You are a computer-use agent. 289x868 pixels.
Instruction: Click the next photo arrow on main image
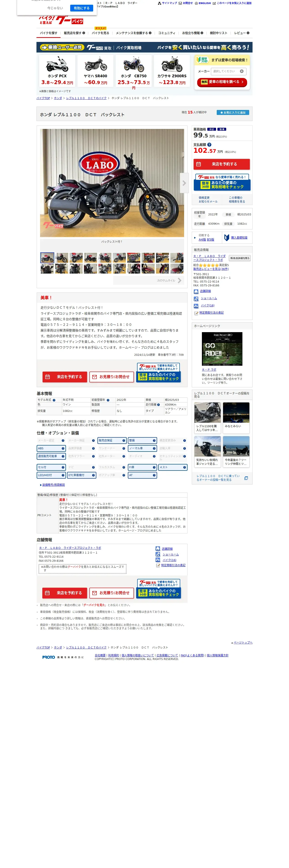pyautogui.click(x=184, y=183)
